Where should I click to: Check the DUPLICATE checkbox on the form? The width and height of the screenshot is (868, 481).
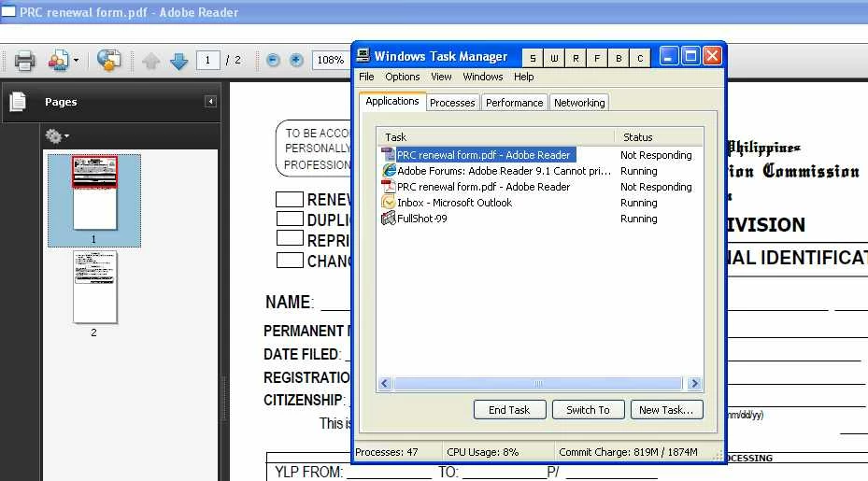pyautogui.click(x=290, y=218)
